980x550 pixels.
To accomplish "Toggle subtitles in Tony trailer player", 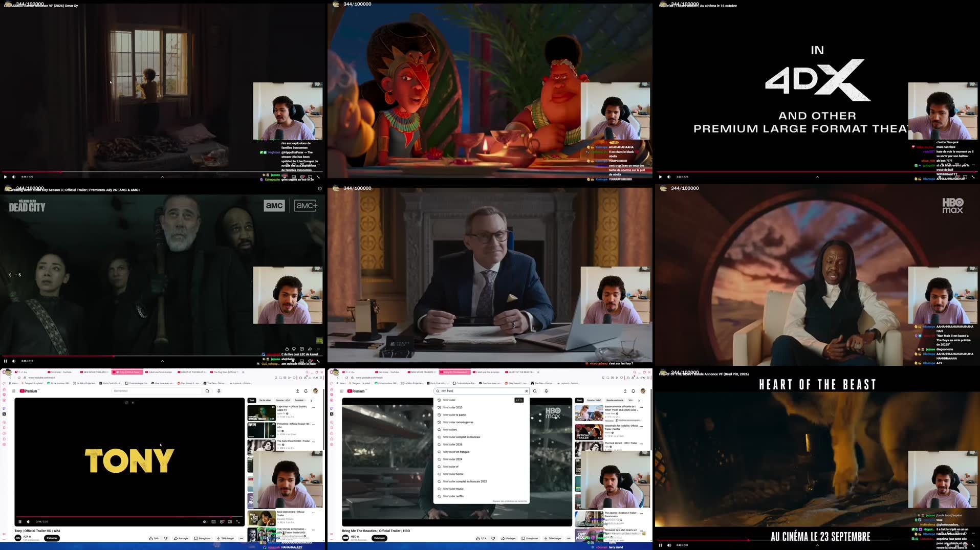I will 213,522.
